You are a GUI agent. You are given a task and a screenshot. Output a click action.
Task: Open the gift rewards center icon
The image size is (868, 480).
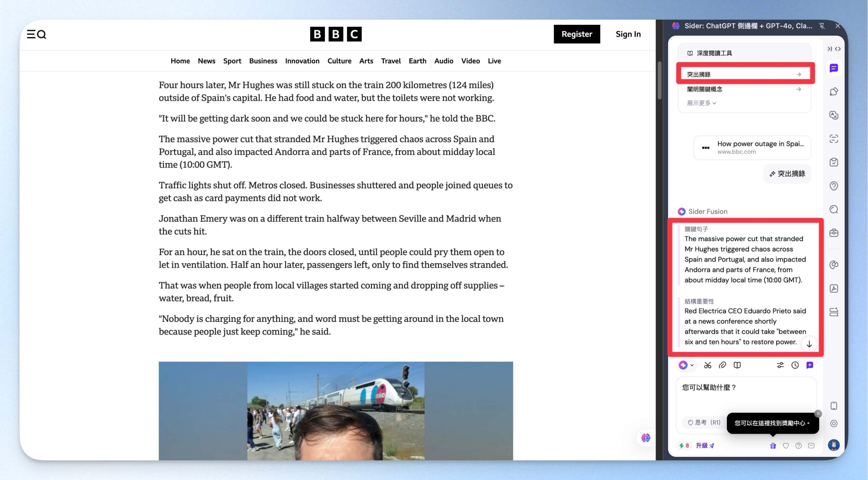[x=773, y=446]
